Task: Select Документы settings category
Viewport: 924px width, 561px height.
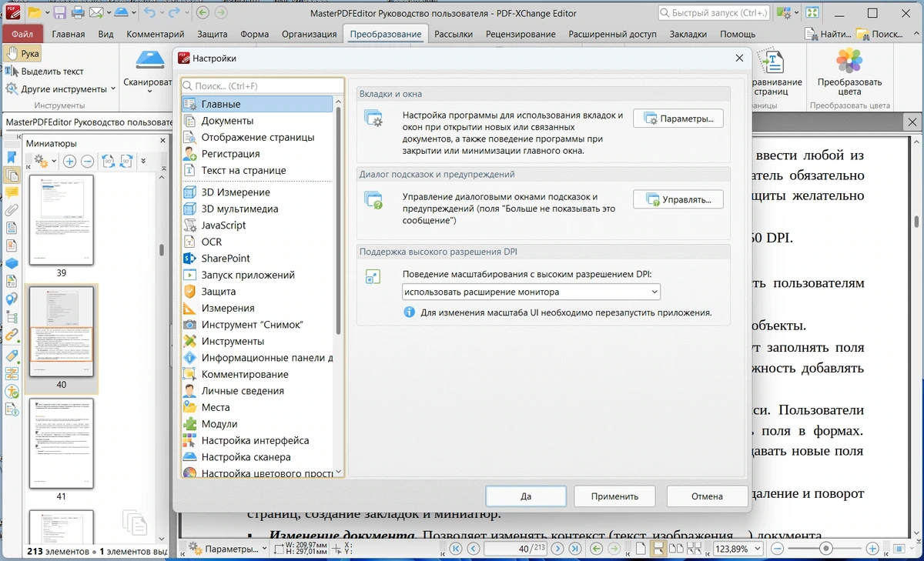Action: tap(257, 121)
